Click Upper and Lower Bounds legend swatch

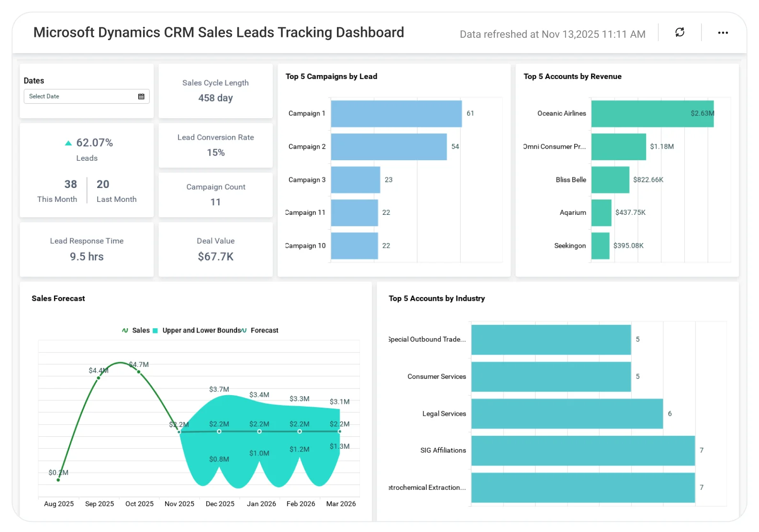coord(155,331)
